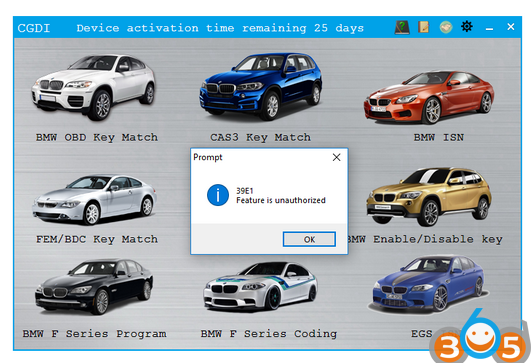Click the 'Feature is unauthorized' message text
The height and width of the screenshot is (363, 531).
coord(281,200)
